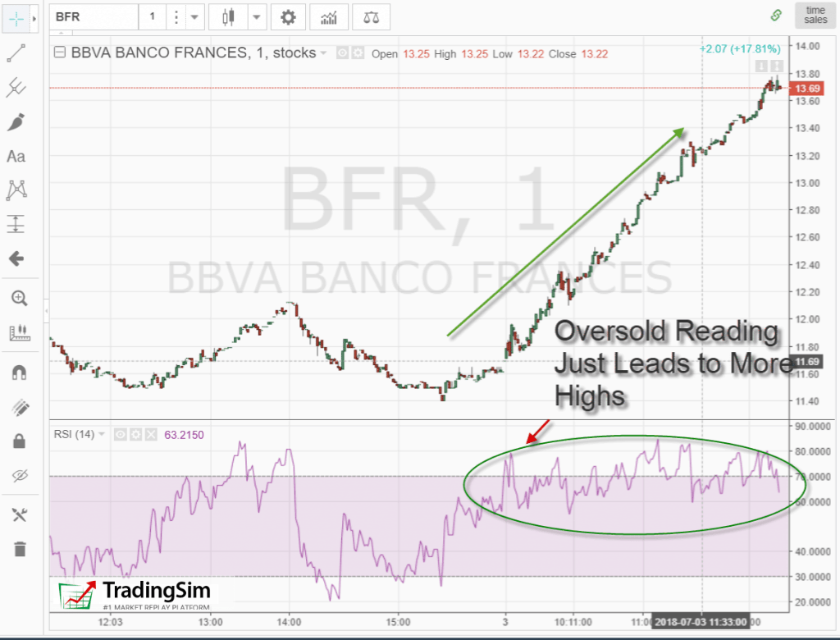Screen dimensions: 840x640
Task: Collapse the left toolbar side handle
Action: [47, 310]
